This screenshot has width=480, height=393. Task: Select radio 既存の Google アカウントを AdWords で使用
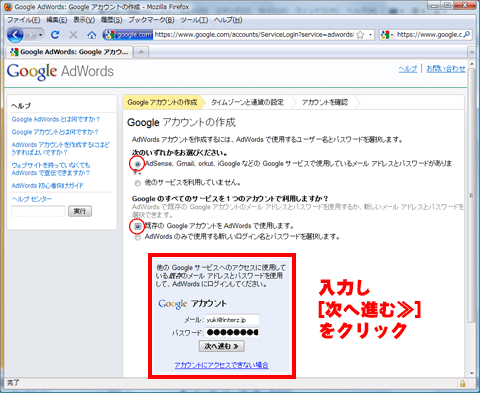pos(137,226)
